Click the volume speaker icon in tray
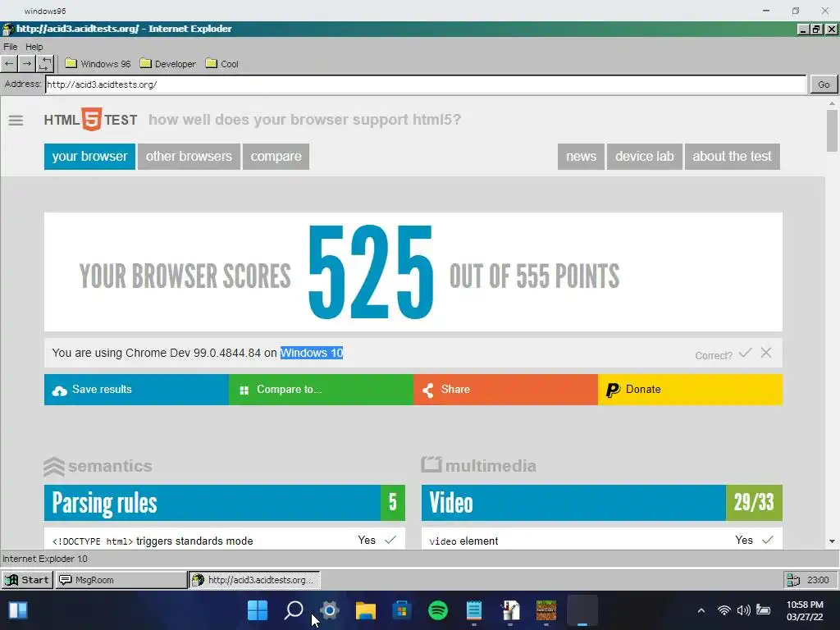This screenshot has height=630, width=840. click(743, 610)
